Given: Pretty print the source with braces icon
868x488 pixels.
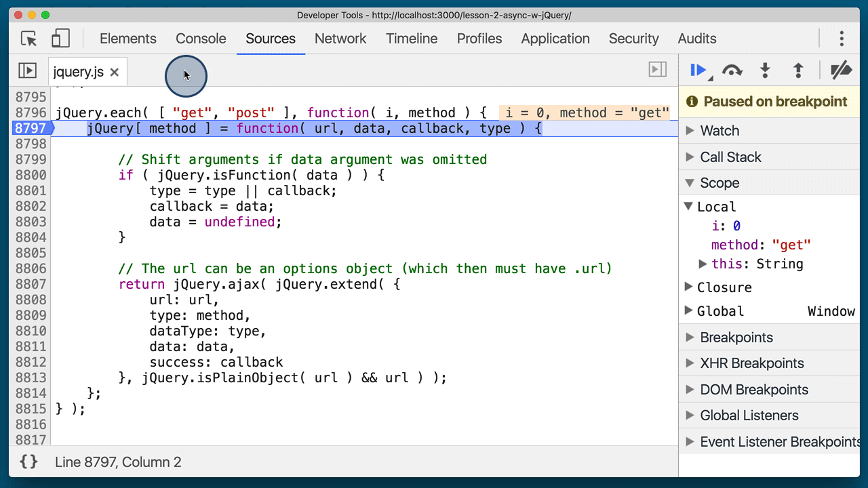Looking at the screenshot, I should click(28, 462).
